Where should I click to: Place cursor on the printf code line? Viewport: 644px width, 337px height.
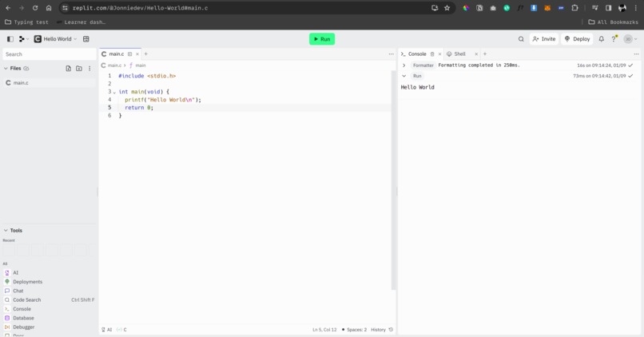pyautogui.click(x=163, y=100)
